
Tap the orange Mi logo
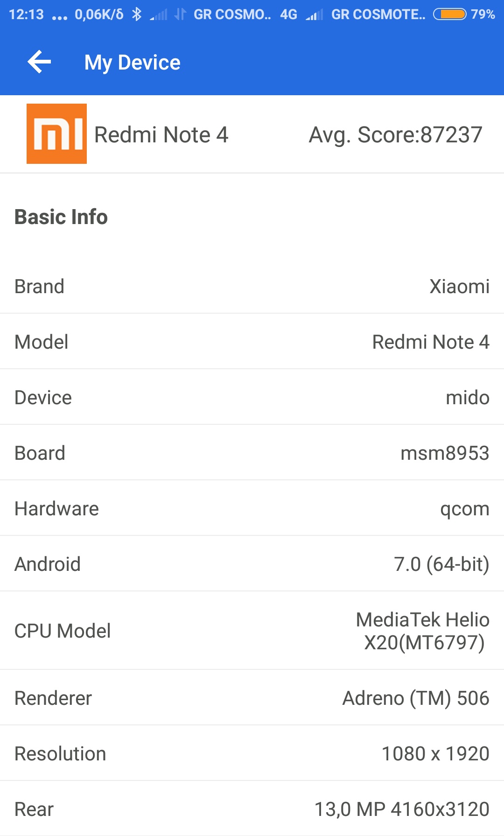(x=56, y=133)
